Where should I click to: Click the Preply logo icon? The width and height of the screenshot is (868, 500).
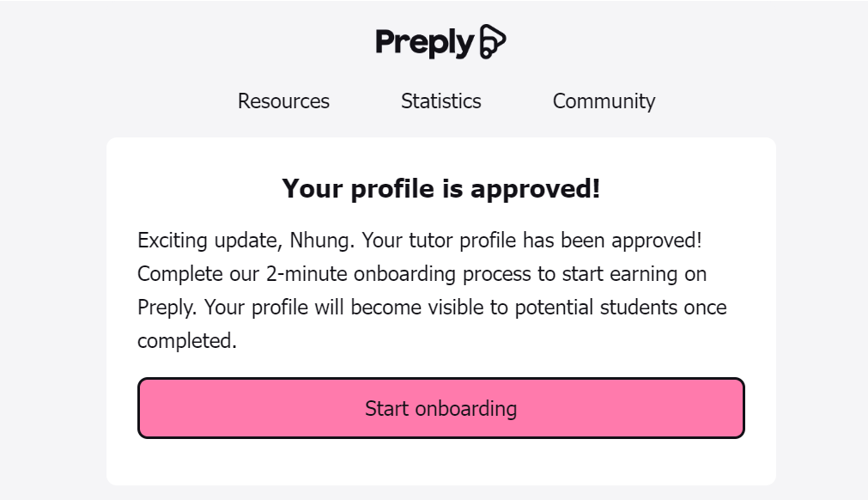492,42
